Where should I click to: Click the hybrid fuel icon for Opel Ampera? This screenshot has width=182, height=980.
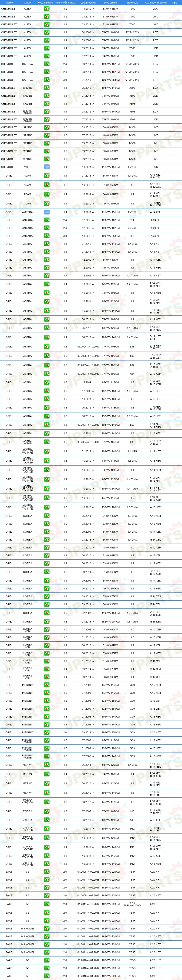[46, 212]
